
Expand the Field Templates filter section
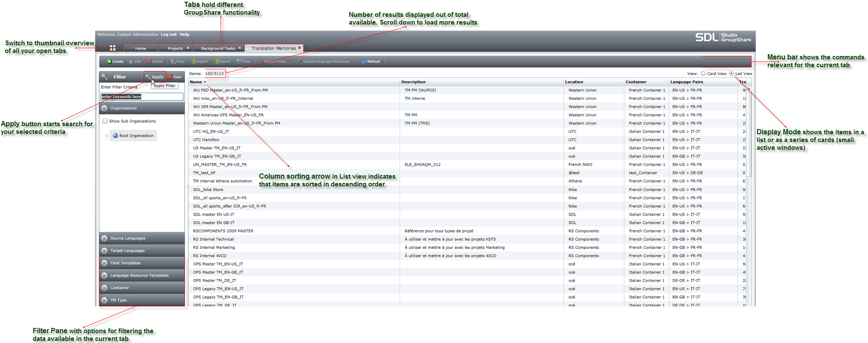pos(142,263)
